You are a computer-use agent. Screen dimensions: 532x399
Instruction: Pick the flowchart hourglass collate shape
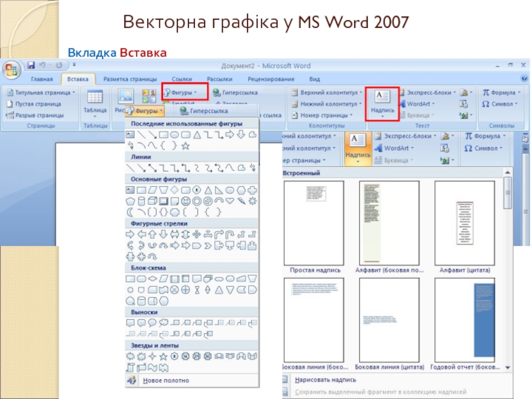pos(197,290)
